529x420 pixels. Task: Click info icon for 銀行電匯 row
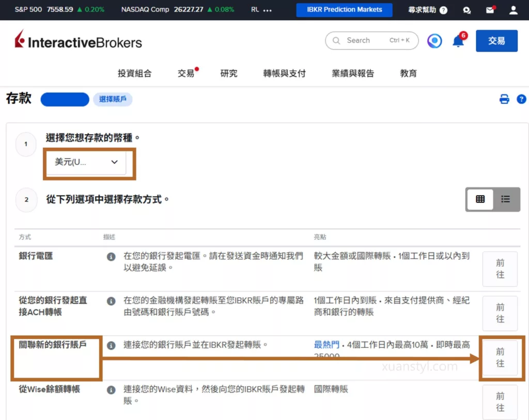111,257
